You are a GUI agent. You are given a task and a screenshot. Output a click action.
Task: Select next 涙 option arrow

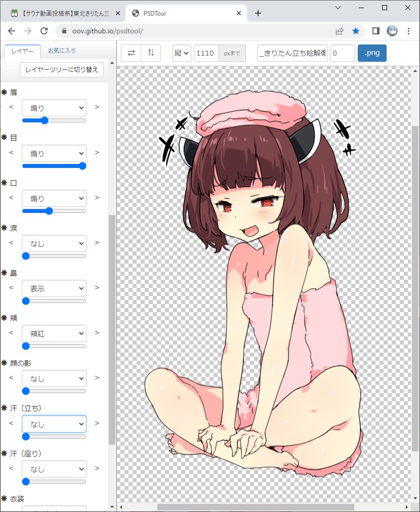tap(97, 243)
